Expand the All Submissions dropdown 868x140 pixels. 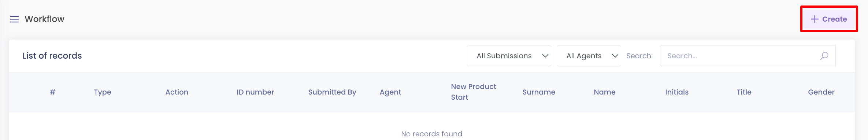click(509, 56)
